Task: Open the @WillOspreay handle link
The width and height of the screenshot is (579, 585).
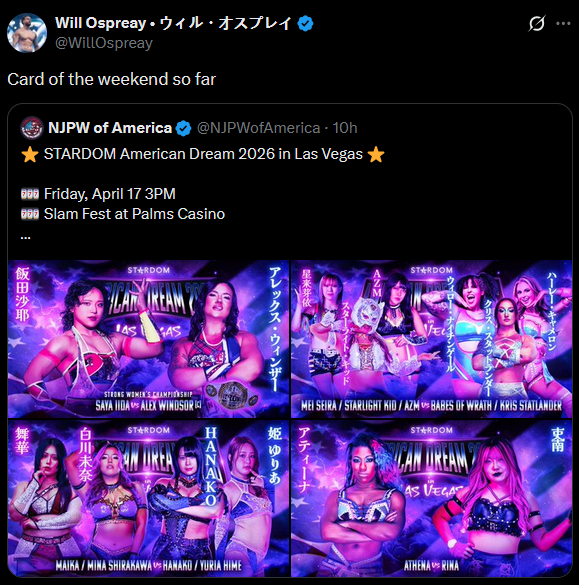Action: point(104,43)
